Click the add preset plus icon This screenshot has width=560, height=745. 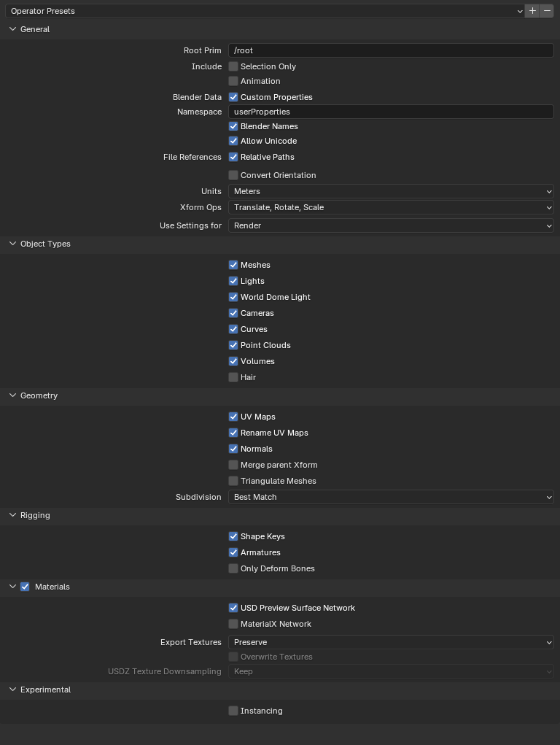[x=532, y=11]
